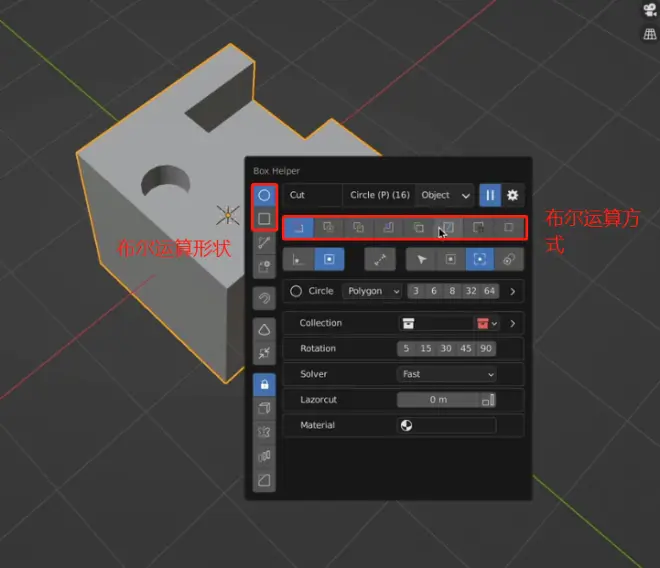
Task: Set Rotation snap to 5
Action: tap(406, 349)
